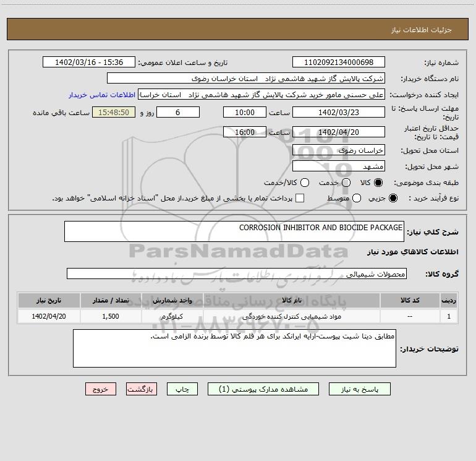The width and height of the screenshot is (476, 461).
Task: Click announcement date field 1402/03/16 - 15:36
Action: tap(89, 62)
